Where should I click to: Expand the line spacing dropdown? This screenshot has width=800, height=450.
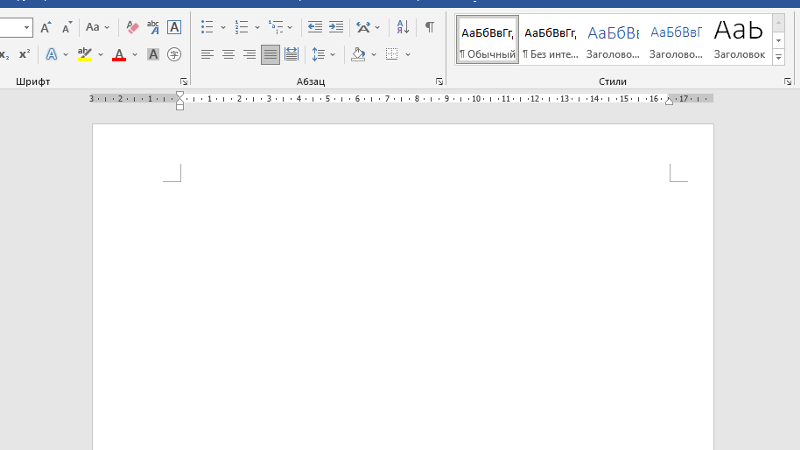click(332, 54)
